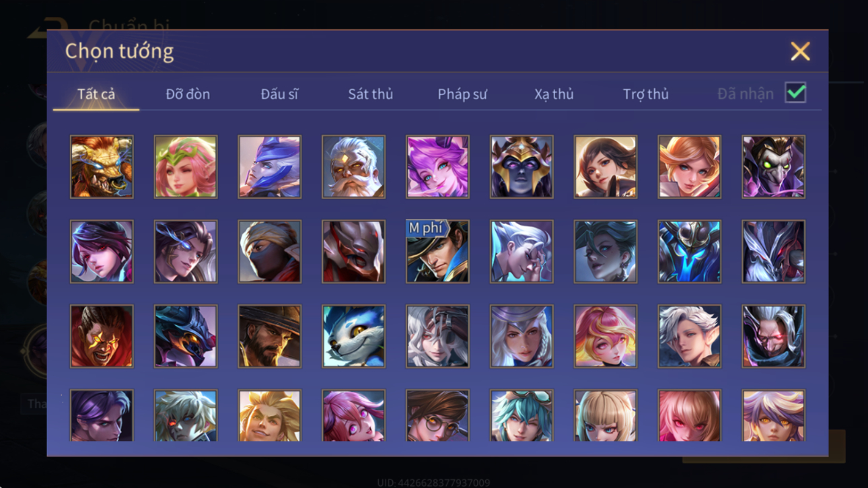The width and height of the screenshot is (868, 488).
Task: Open the 'Trợ thủ' tab
Action: click(646, 94)
